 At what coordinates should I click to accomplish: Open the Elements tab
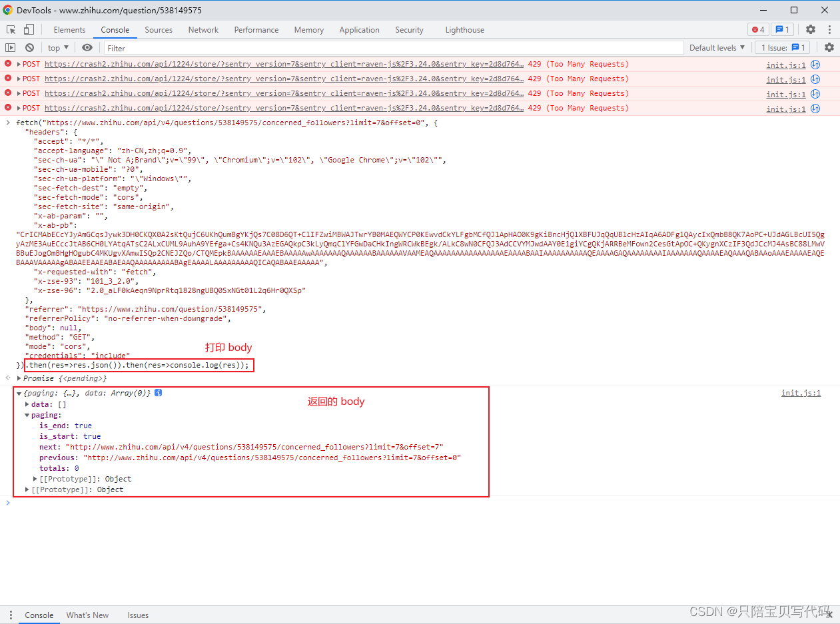(70, 30)
